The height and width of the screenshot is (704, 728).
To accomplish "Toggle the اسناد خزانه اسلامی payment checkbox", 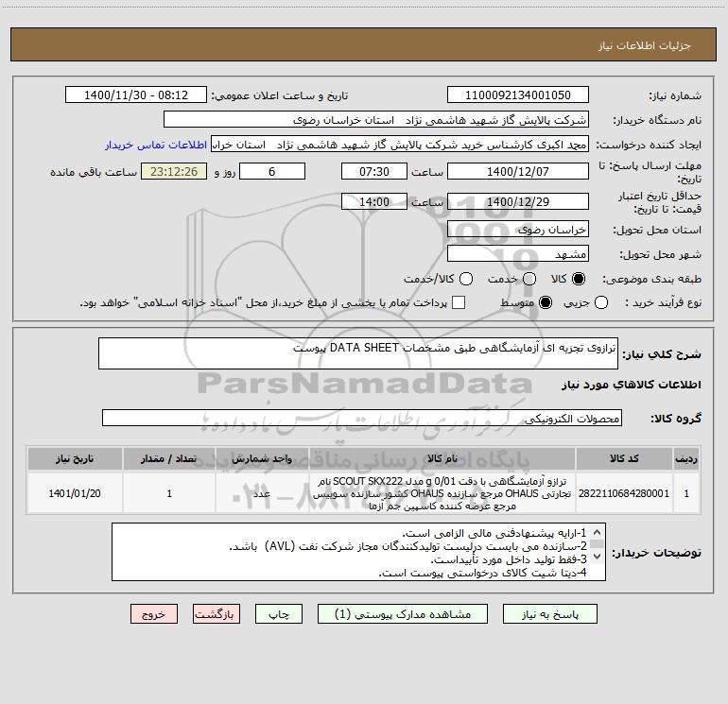I will point(459,302).
